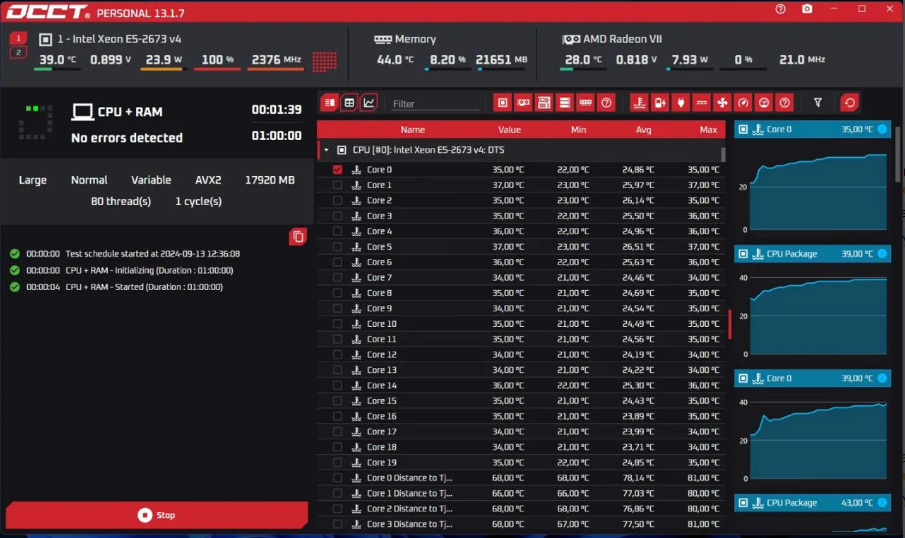Click the blue color dot on CPU Package 39,00 graph

tap(882, 253)
